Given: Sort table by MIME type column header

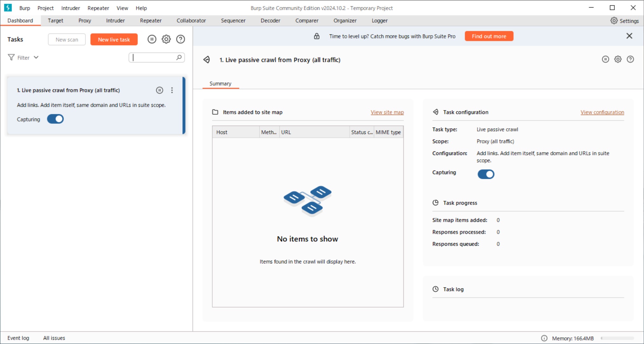Looking at the screenshot, I should (x=388, y=132).
